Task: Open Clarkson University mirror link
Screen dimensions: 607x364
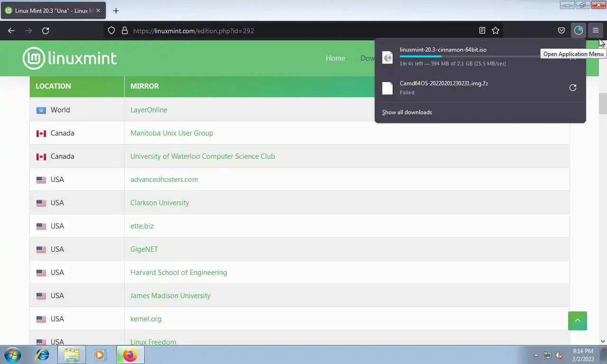Action: pos(160,203)
